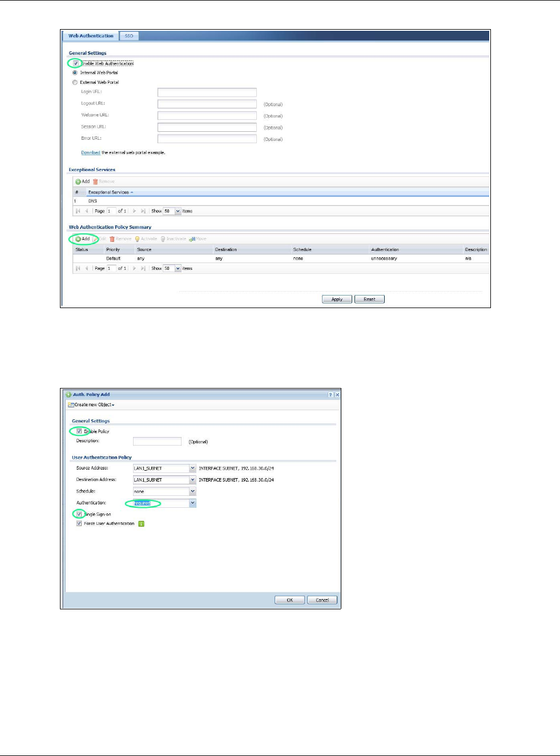The width and height of the screenshot is (560, 756).
Task: Close the Auth. Policy Add dialog
Action: [x=337, y=395]
